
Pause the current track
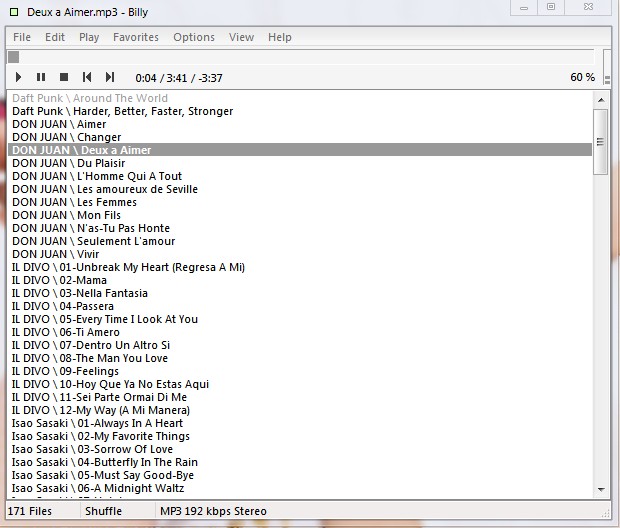coord(41,77)
